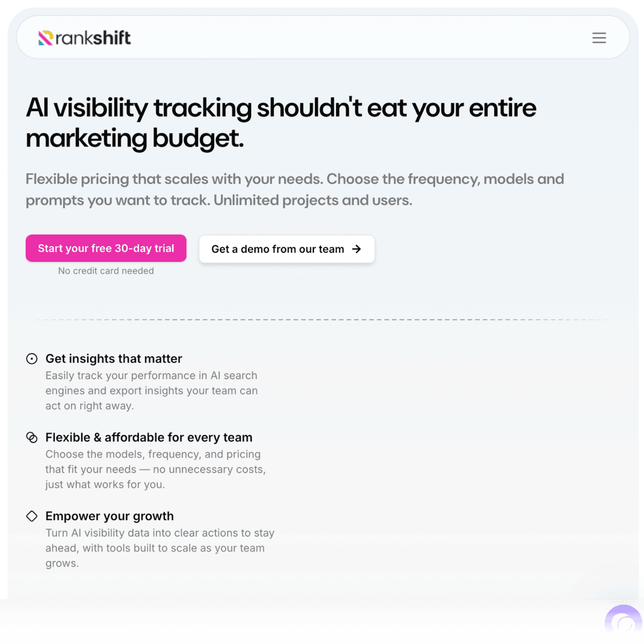
Task: Click the flexible pricing subtitle text
Action: coord(295,189)
